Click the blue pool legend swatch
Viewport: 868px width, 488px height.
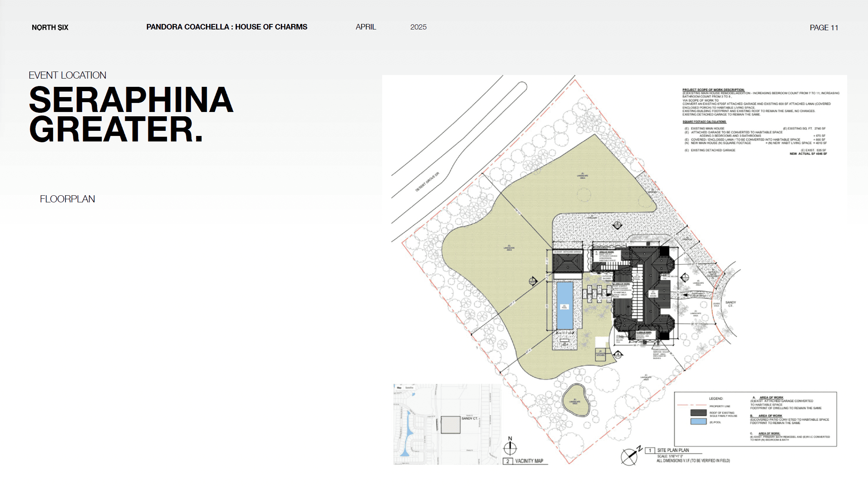698,422
